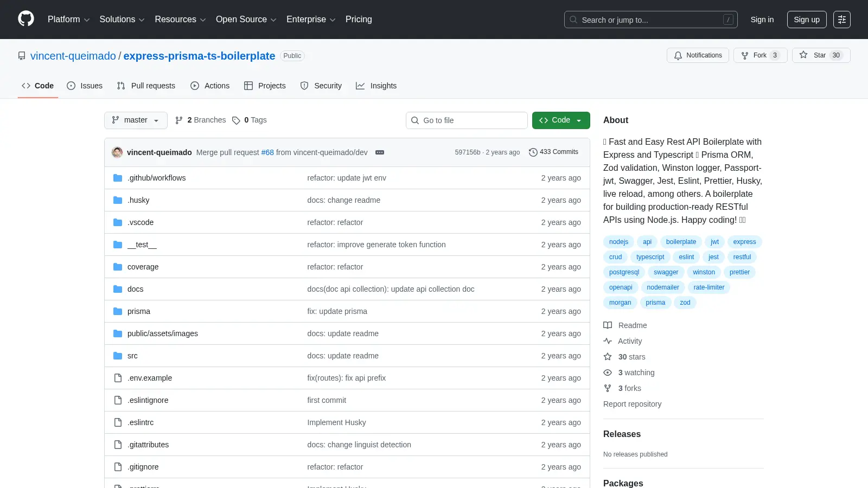Click the prisma topic tag
This screenshot has height=488, width=868.
point(655,303)
